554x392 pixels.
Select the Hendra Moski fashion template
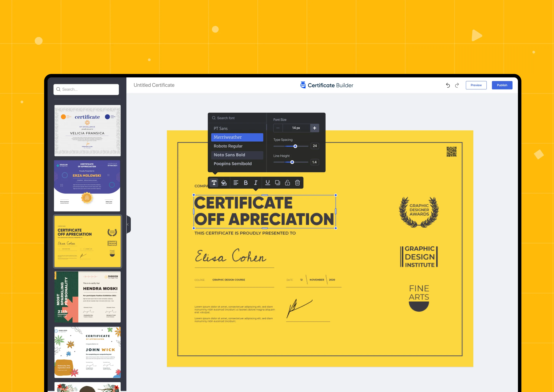coord(87,297)
